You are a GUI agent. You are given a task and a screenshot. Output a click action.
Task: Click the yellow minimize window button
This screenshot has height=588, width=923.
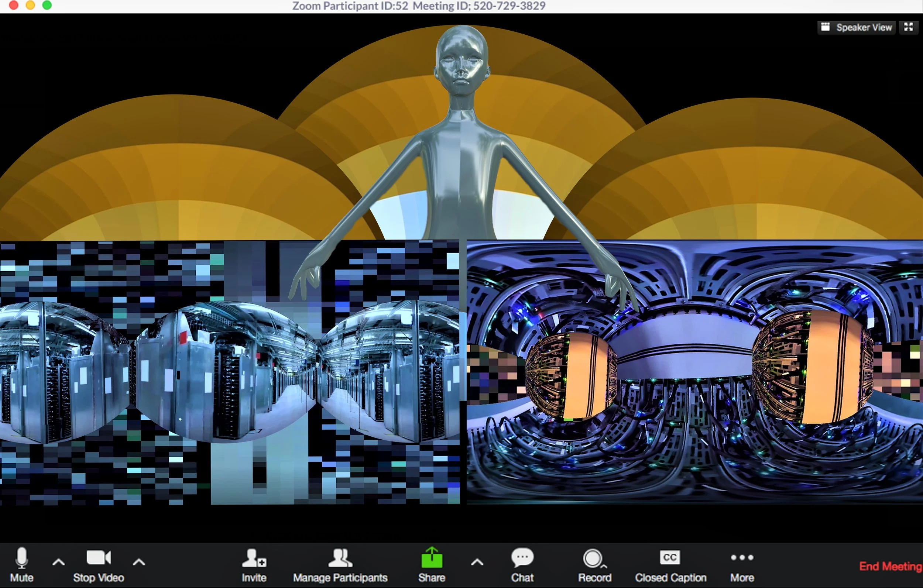[x=30, y=6]
